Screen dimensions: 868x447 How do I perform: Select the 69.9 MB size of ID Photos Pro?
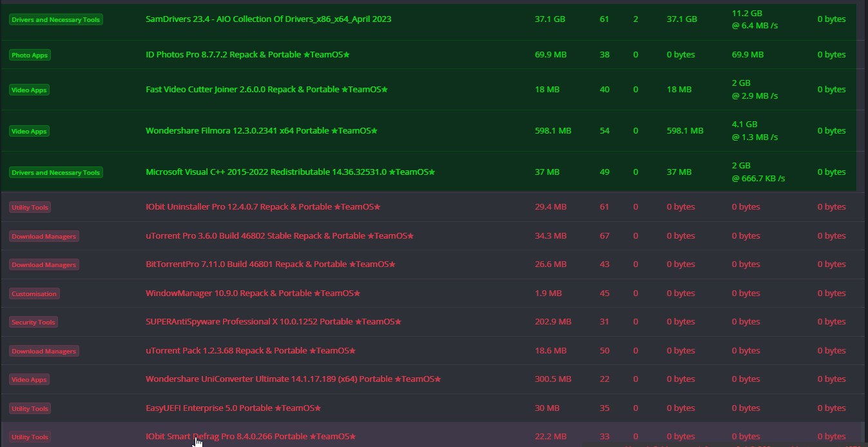click(x=551, y=55)
